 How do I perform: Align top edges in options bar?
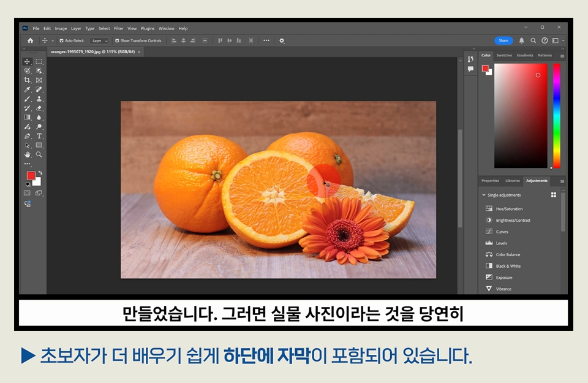[x=220, y=40]
